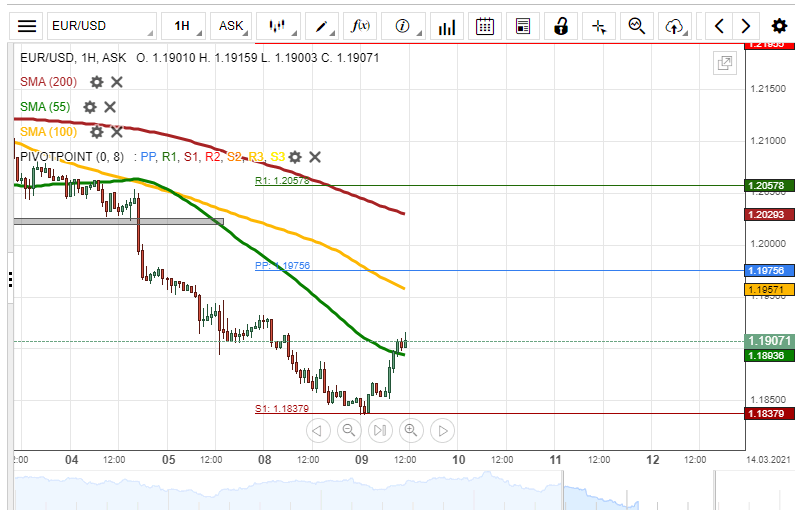Select the pencil drawing tool

(321, 26)
